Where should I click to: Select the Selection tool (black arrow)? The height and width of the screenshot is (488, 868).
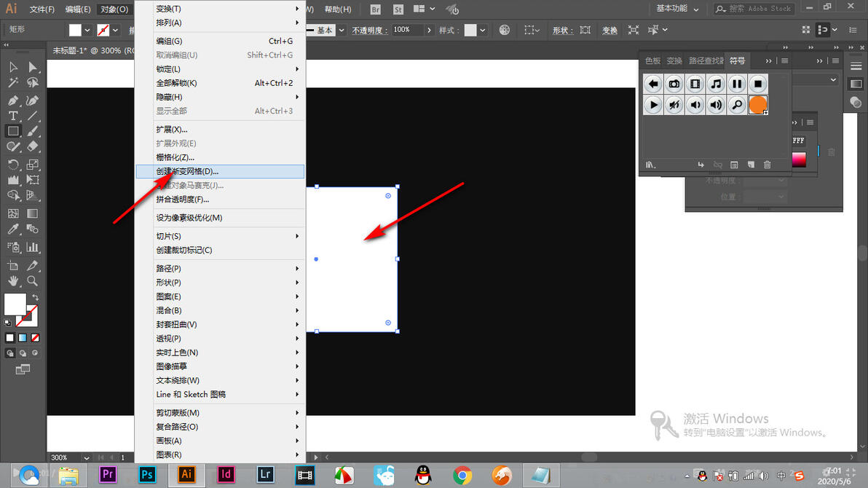click(13, 67)
